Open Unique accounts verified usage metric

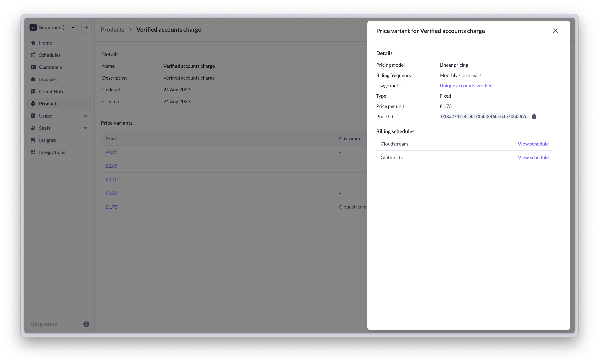pos(466,85)
